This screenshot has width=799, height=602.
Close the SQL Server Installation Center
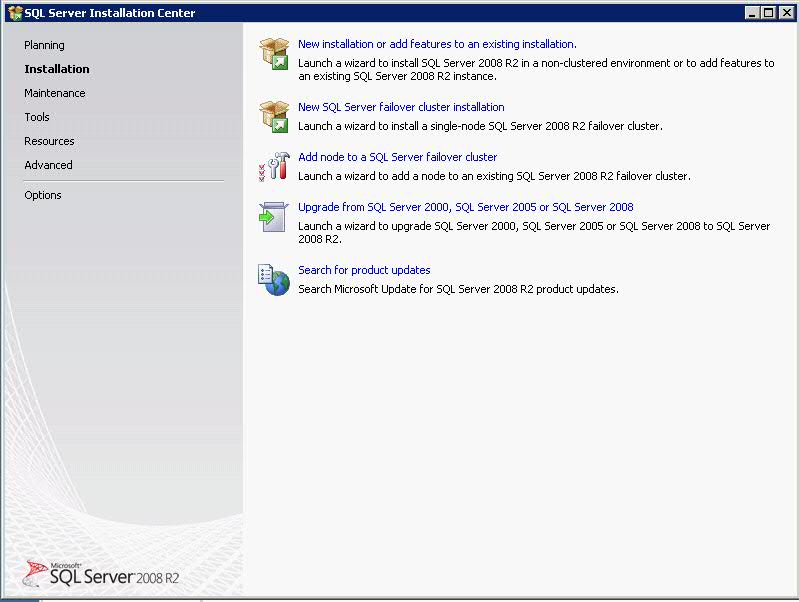pyautogui.click(x=786, y=13)
